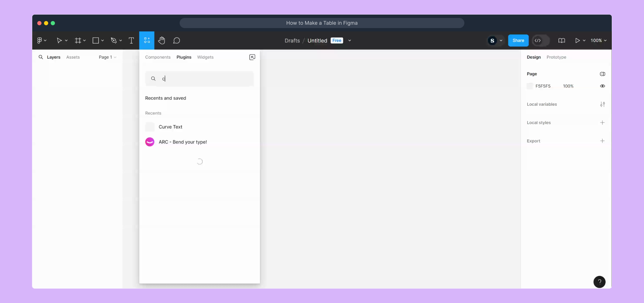Click the F5F5F5 page color swatch

[530, 86]
